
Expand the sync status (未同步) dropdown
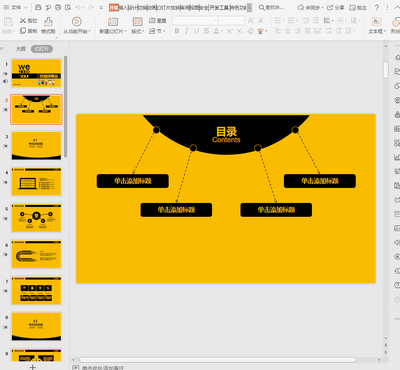click(323, 8)
